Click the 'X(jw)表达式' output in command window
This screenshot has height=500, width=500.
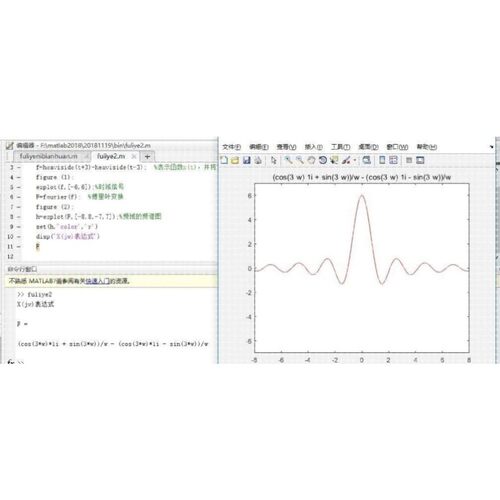(x=36, y=304)
